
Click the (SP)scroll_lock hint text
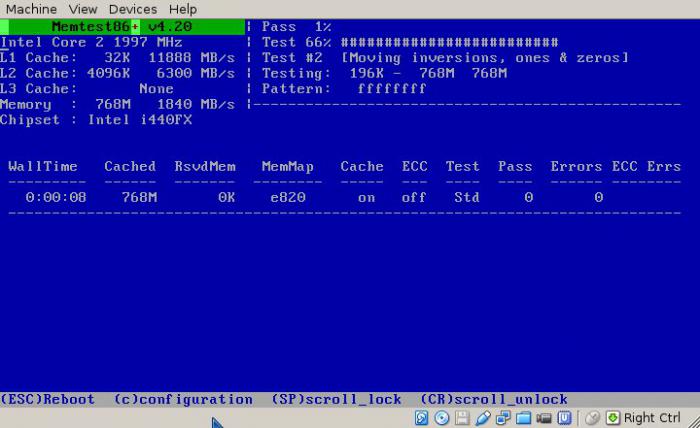click(x=337, y=399)
